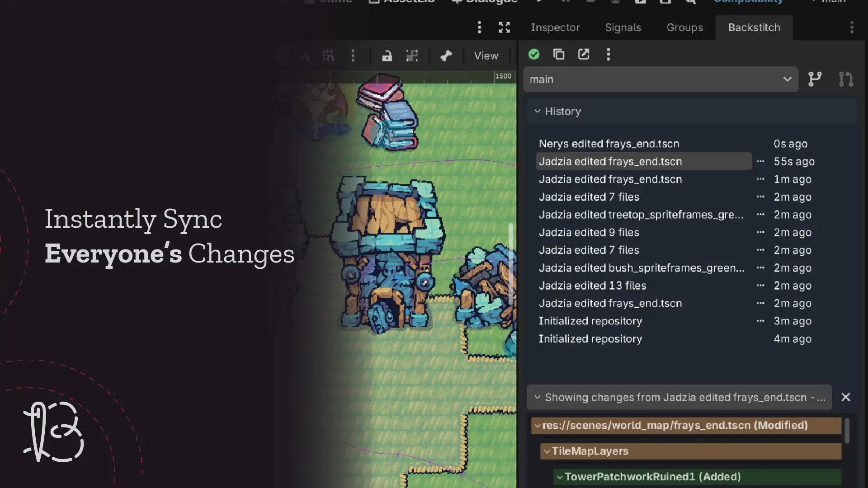This screenshot has height=488, width=868.
Task: Open the Backstitch toolbar three-dot menu
Action: click(x=609, y=54)
